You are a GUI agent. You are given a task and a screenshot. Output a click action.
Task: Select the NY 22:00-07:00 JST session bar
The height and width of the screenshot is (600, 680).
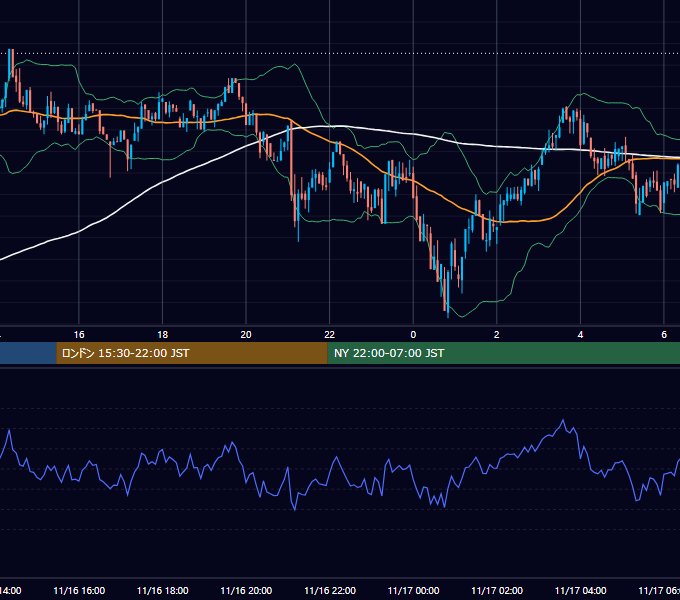point(503,353)
